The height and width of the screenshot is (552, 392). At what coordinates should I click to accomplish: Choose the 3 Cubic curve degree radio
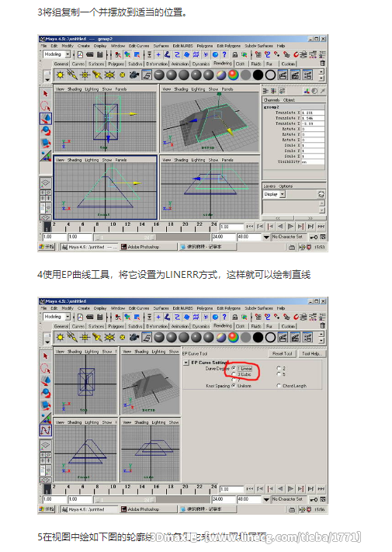point(234,374)
